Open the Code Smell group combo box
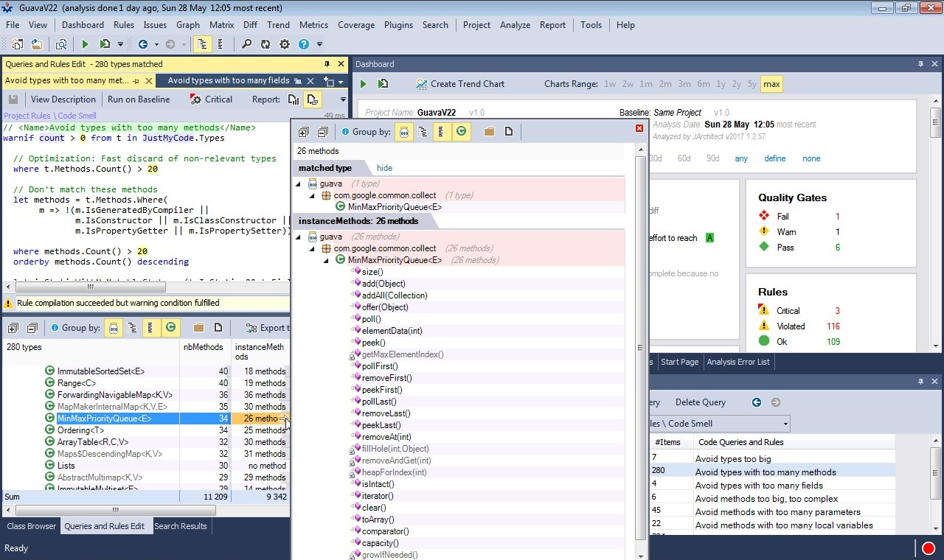The height and width of the screenshot is (560, 944). (x=719, y=424)
